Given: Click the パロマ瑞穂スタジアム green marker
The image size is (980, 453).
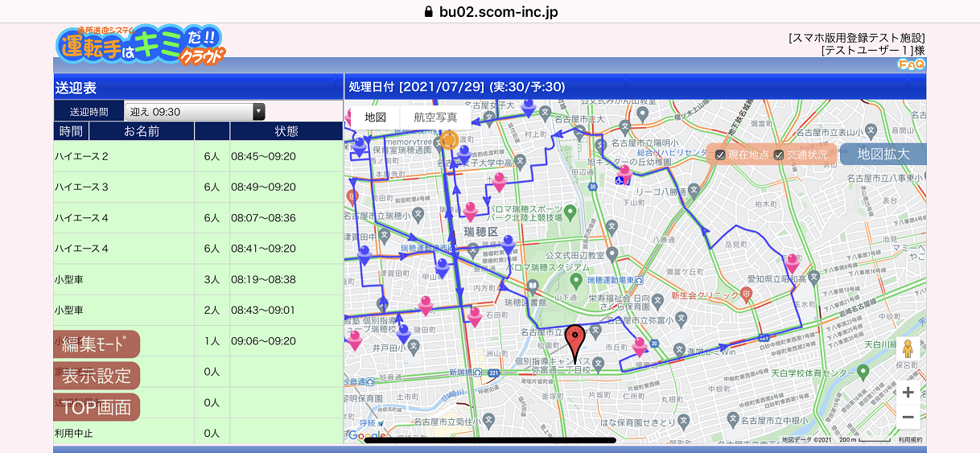Looking at the screenshot, I should [576, 281].
